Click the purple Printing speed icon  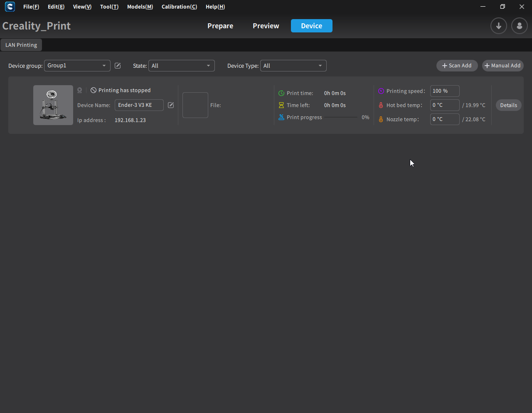click(381, 91)
